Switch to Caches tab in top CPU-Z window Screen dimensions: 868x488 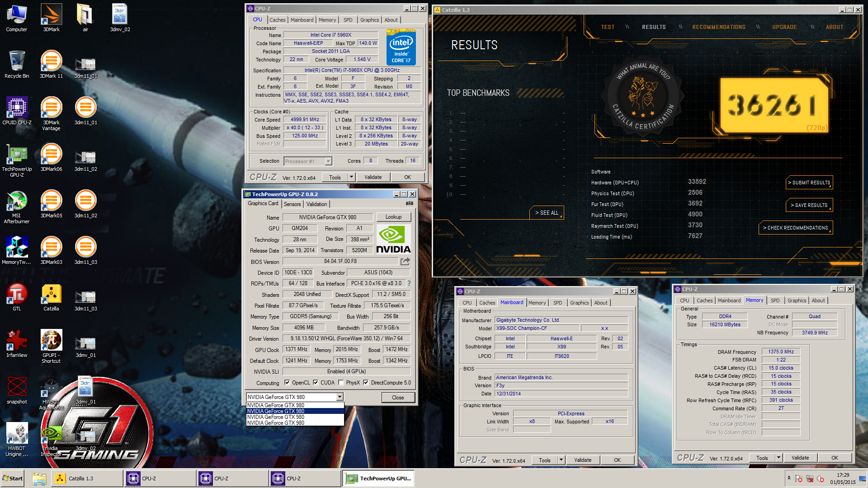click(x=277, y=20)
